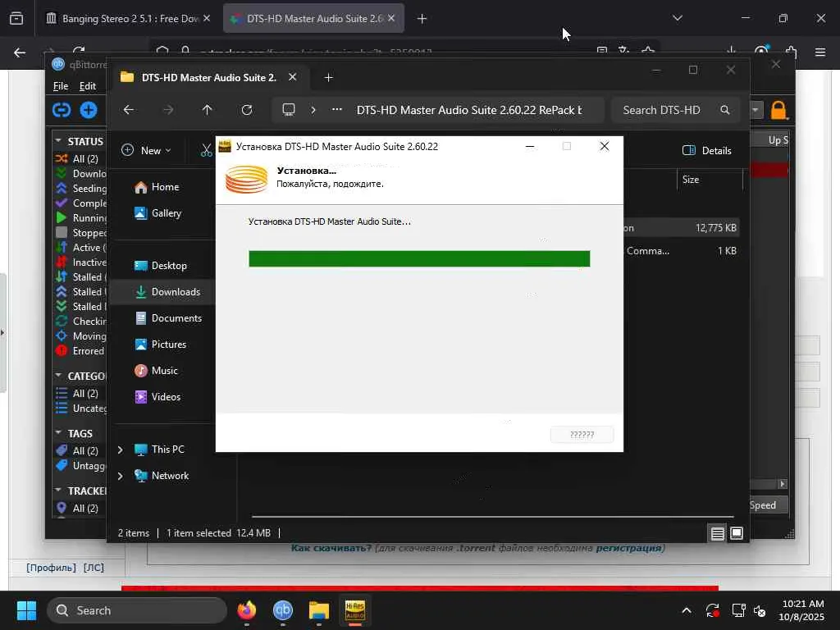Screen dimensions: 840x630
Task: Select the Running filter in qBittorrent
Action: click(x=81, y=218)
